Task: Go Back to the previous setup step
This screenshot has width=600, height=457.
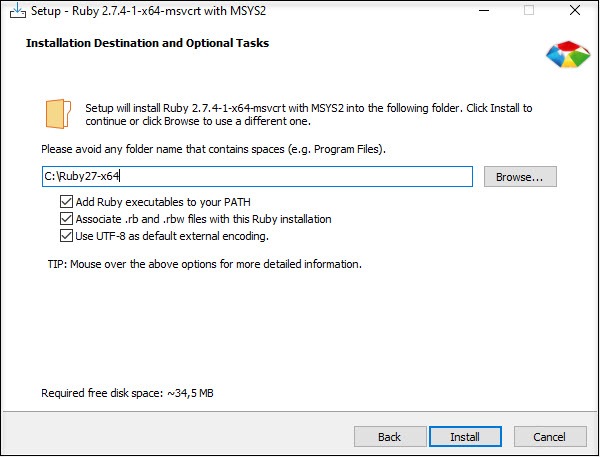Action: [389, 437]
